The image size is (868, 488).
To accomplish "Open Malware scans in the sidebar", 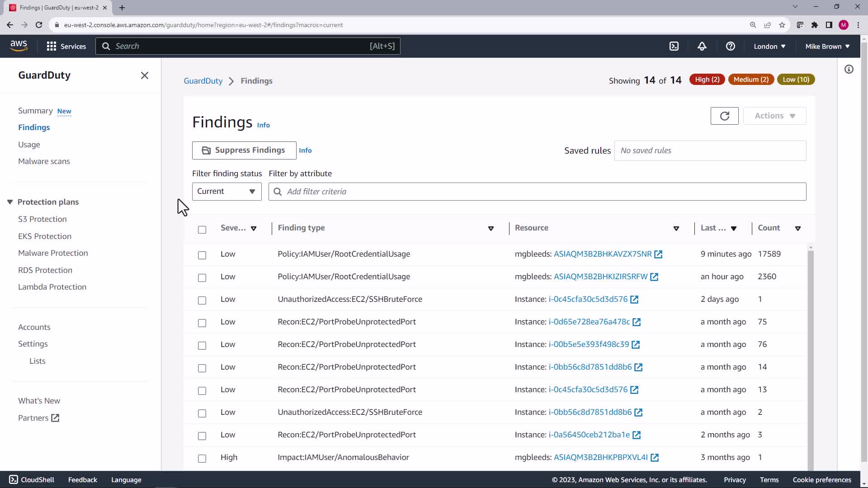I will click(44, 161).
